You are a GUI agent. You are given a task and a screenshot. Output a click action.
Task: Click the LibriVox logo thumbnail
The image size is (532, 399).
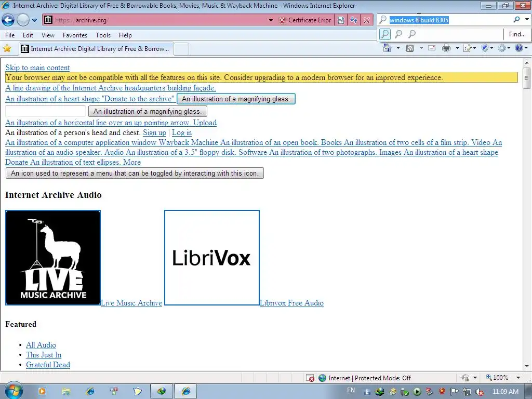[x=212, y=258]
